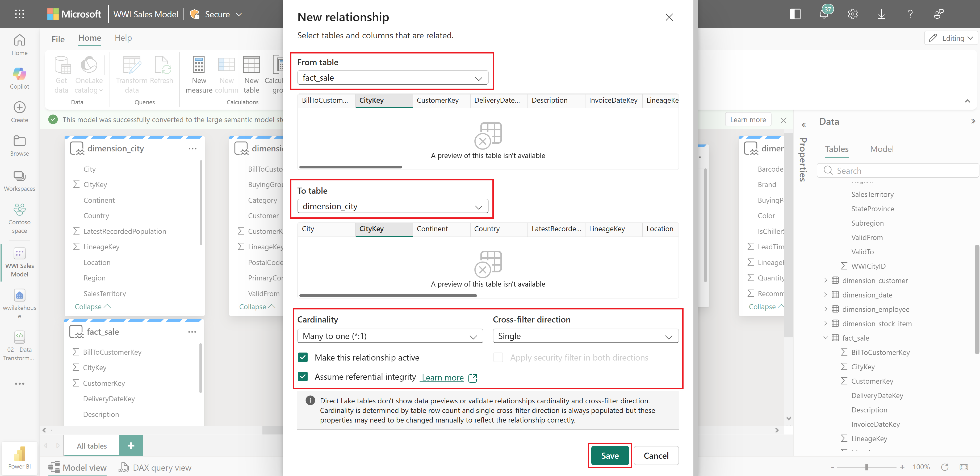980x476 pixels.
Task: Open the help question mark icon
Action: point(910,14)
